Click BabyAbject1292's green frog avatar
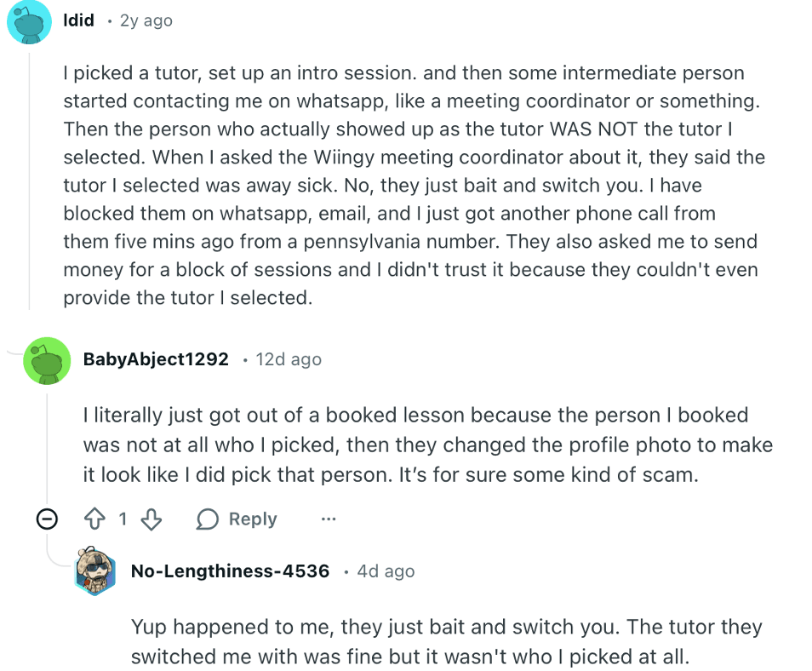The image size is (812, 671). point(47,360)
